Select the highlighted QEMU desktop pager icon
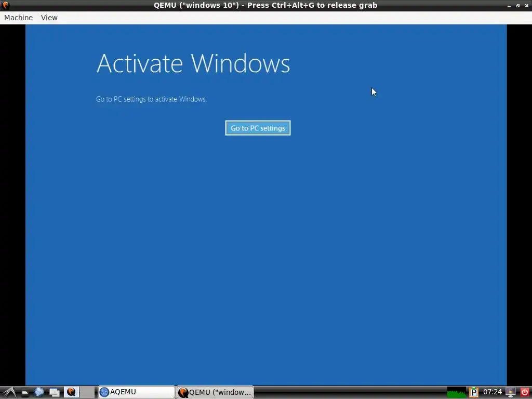Screen dimensions: 532x399 tap(71, 392)
